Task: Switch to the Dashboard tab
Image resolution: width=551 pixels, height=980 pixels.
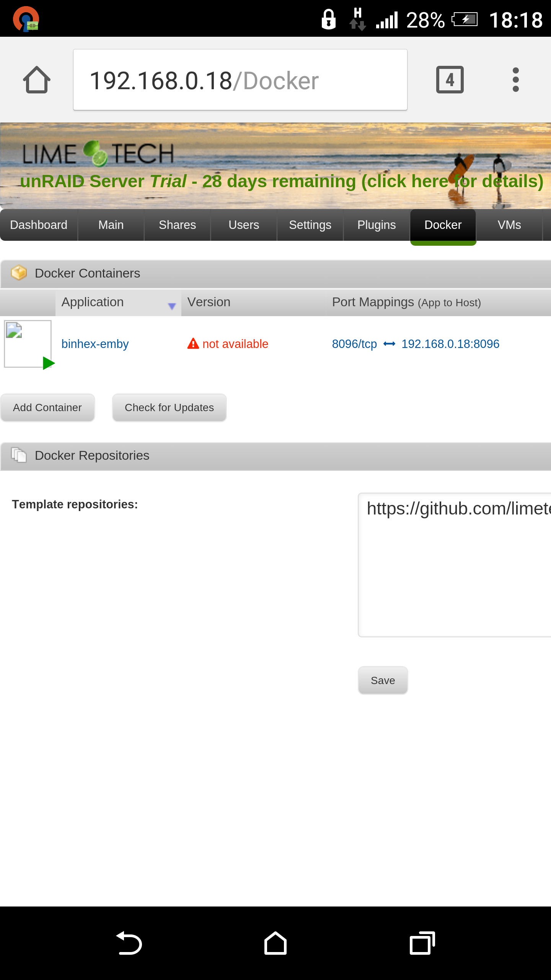Action: pyautogui.click(x=39, y=225)
